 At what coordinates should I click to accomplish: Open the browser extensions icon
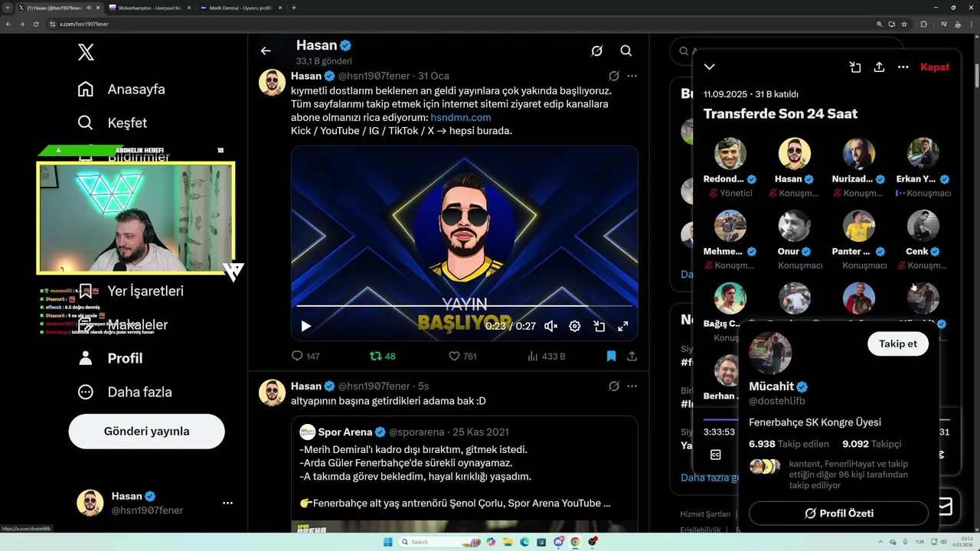click(923, 24)
